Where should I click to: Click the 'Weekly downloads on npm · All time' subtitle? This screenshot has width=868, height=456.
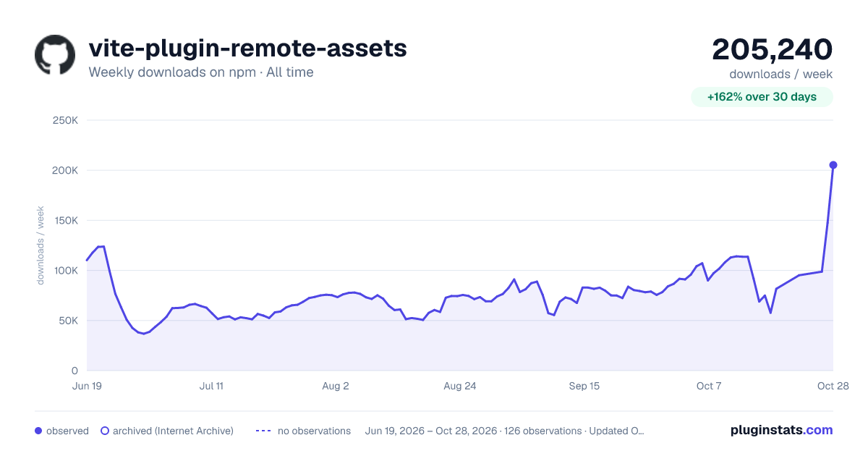click(x=201, y=72)
